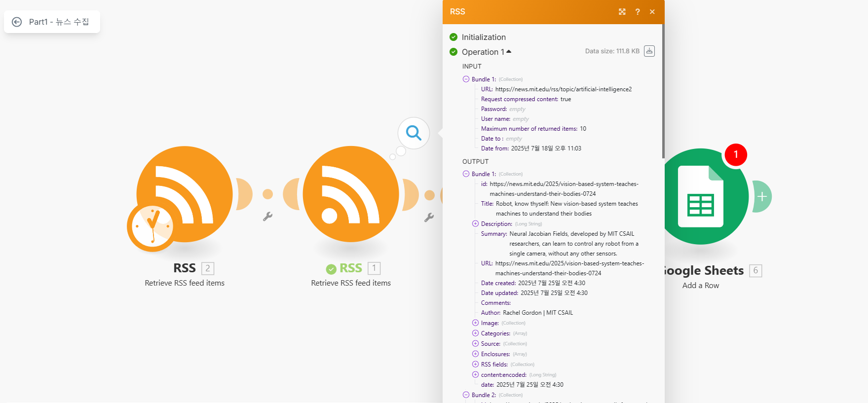Click the back arrow next to Part1
This screenshot has width=868, height=403.
click(17, 22)
